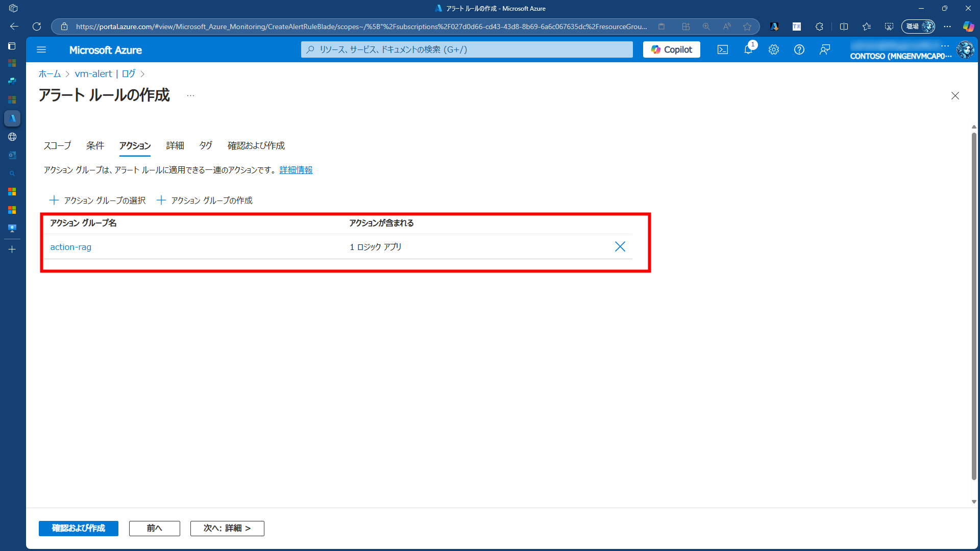Open portal settings gear

(x=773, y=49)
